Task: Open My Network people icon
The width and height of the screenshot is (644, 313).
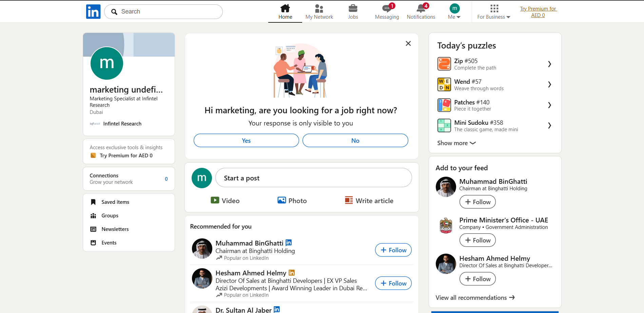Action: coord(319,8)
